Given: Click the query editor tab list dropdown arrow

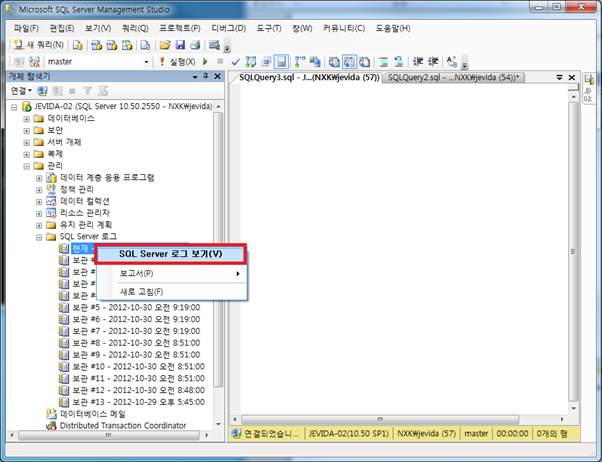Looking at the screenshot, I should coord(559,78).
